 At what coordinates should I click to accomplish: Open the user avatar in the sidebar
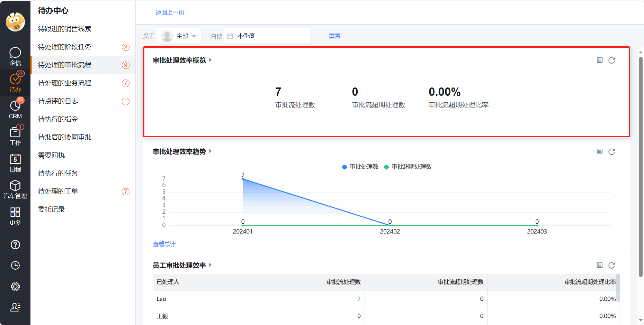15,22
